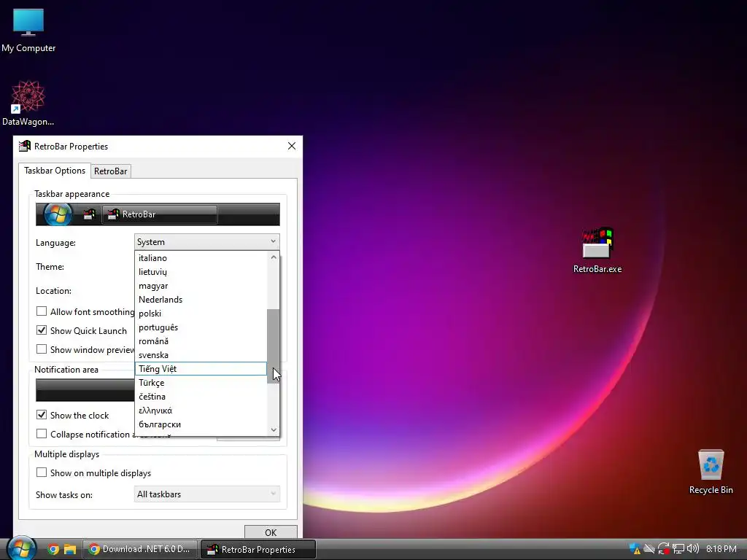
Task: Confirm settings with the OK button
Action: [x=271, y=532]
